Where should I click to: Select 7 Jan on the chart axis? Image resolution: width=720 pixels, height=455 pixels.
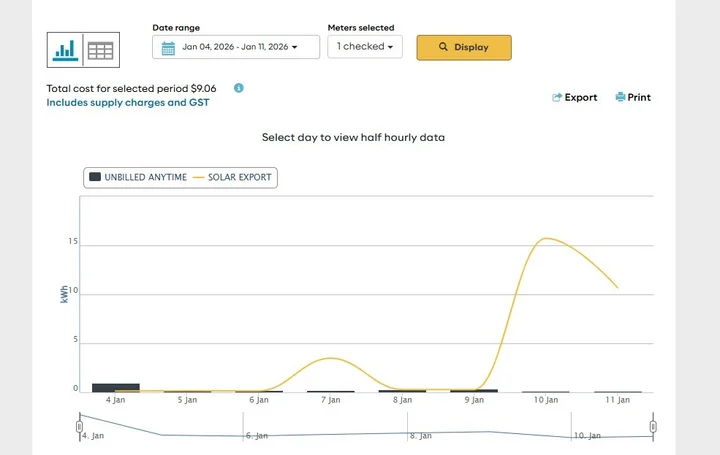coord(330,400)
